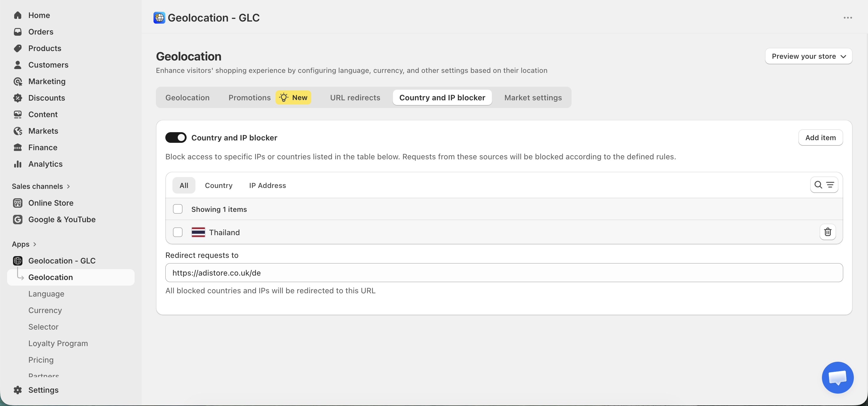Expand the Sales channels section
Screen dimensions: 868x406
click(41, 186)
